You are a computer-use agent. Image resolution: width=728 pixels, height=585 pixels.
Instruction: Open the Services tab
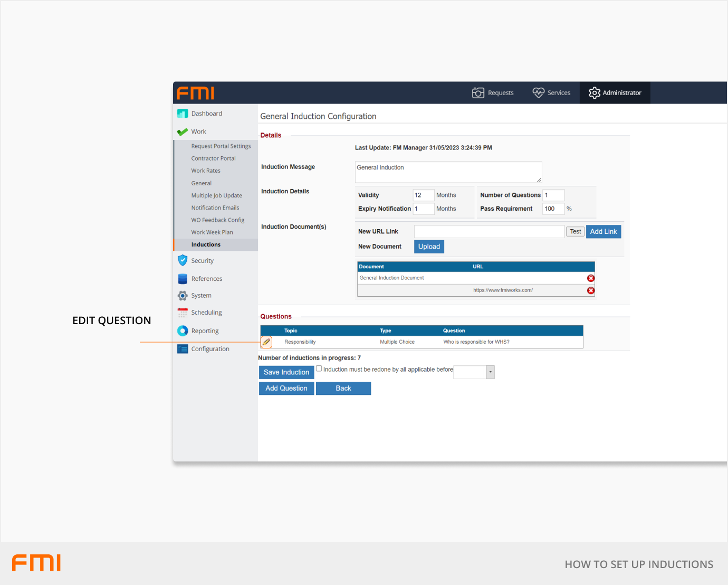[551, 93]
